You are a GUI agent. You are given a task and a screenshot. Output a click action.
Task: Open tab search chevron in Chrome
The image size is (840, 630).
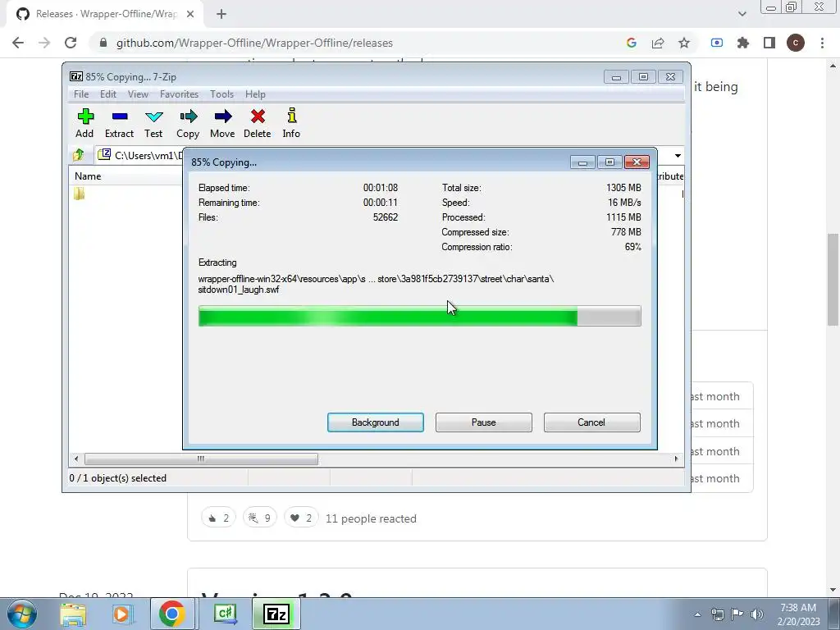[x=742, y=14]
